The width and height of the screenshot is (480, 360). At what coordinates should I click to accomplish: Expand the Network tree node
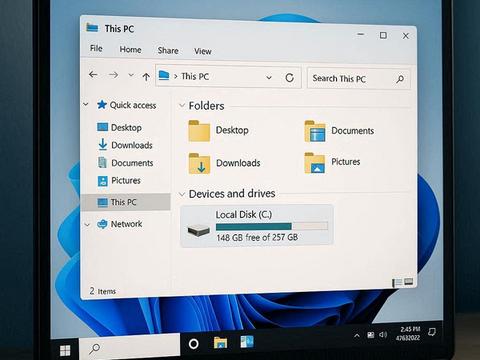87,225
